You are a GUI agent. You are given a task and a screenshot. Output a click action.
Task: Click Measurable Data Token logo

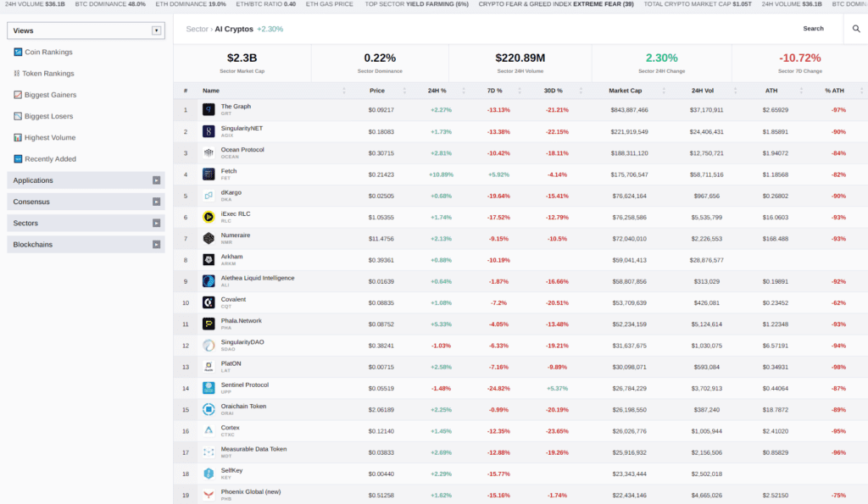pyautogui.click(x=209, y=452)
